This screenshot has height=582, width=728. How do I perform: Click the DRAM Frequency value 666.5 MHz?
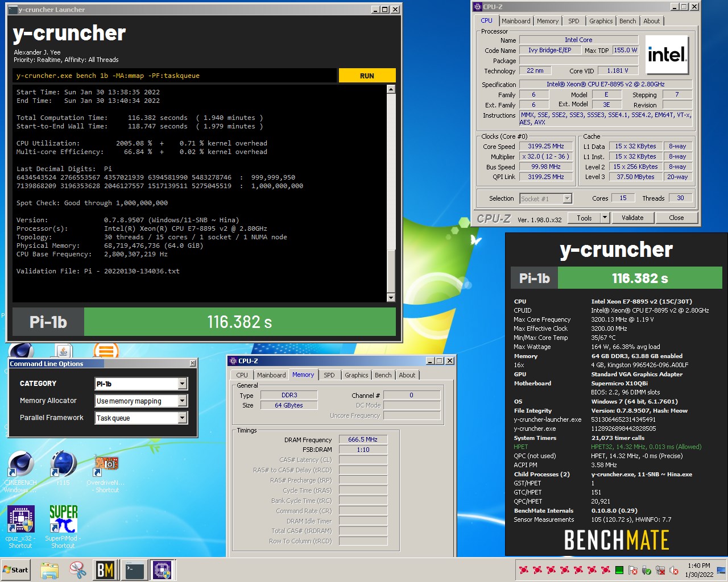coord(363,439)
